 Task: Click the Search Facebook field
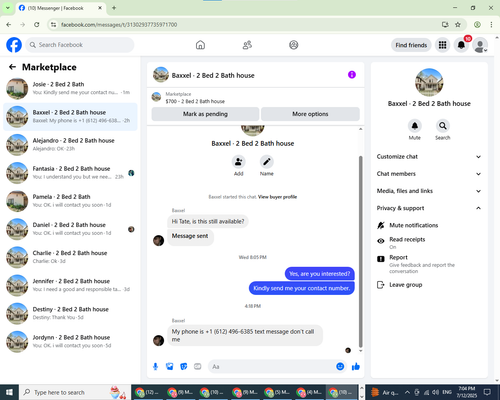coord(80,45)
